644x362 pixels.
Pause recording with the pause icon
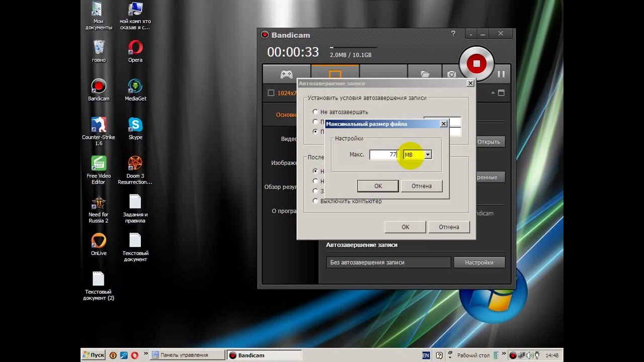pyautogui.click(x=501, y=74)
